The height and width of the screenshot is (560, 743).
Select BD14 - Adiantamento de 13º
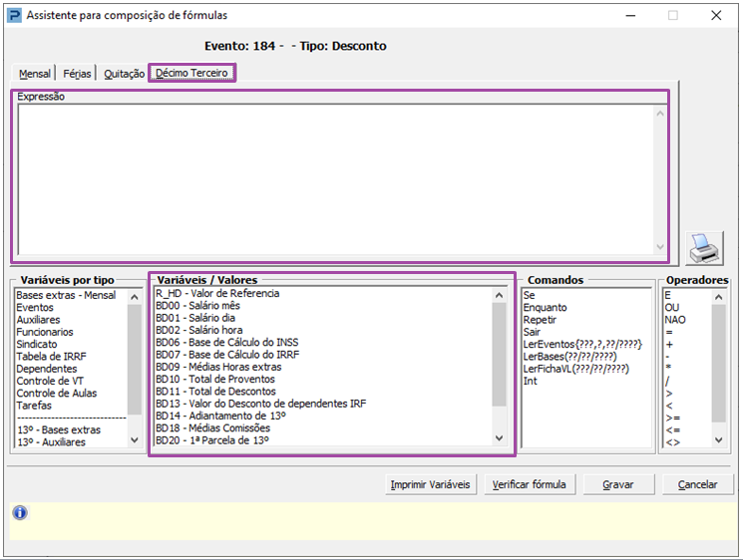point(221,417)
